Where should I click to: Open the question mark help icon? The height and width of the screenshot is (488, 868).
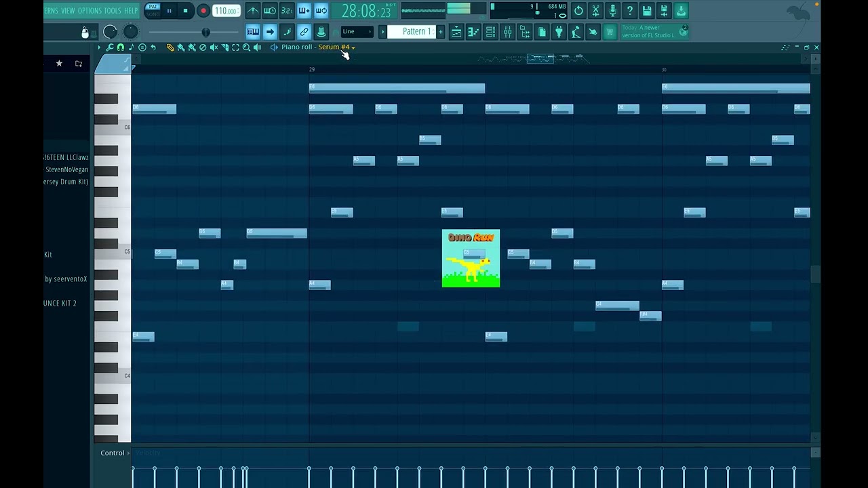(630, 10)
